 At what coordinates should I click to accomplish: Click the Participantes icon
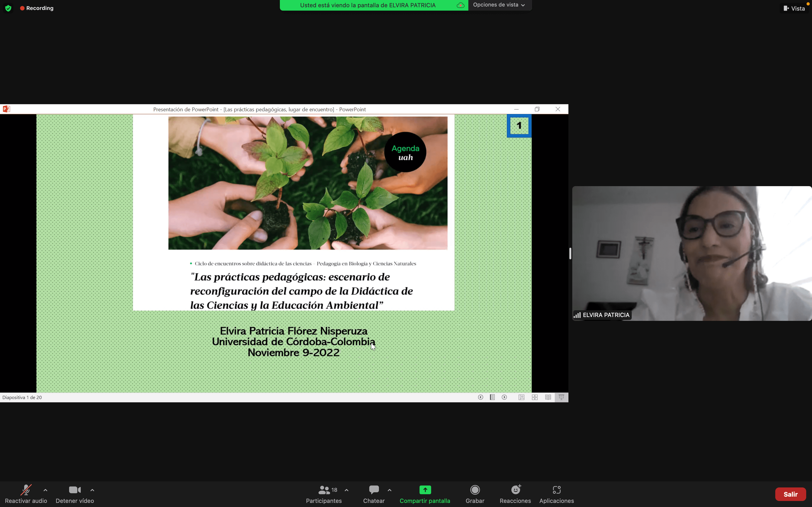324,490
